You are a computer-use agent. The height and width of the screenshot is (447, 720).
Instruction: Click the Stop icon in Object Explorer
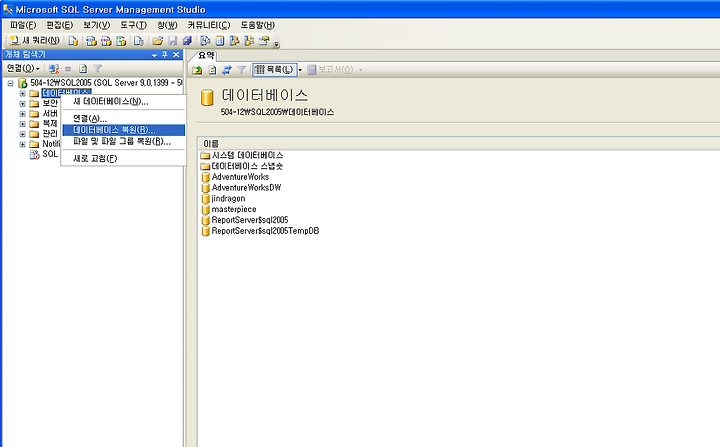coord(68,69)
